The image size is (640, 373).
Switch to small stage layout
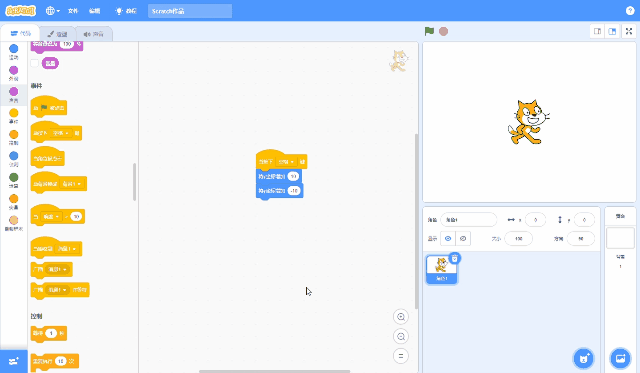pyautogui.click(x=598, y=31)
